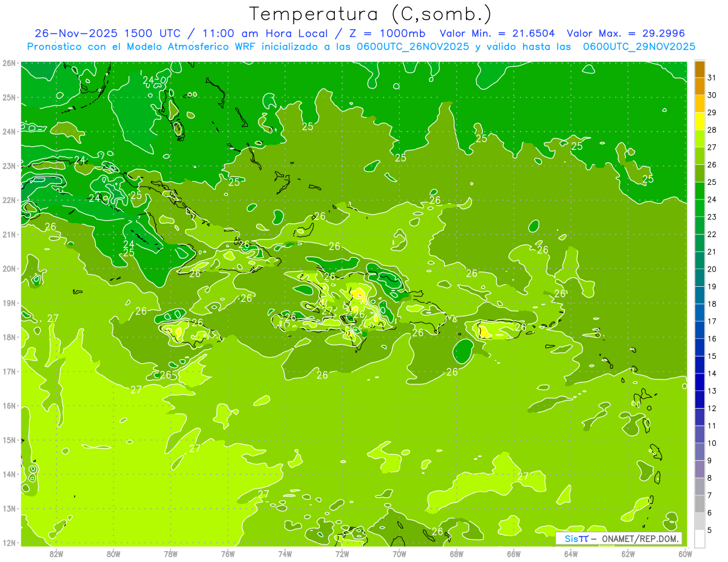Click the '20' value on the color scale

(x=712, y=269)
